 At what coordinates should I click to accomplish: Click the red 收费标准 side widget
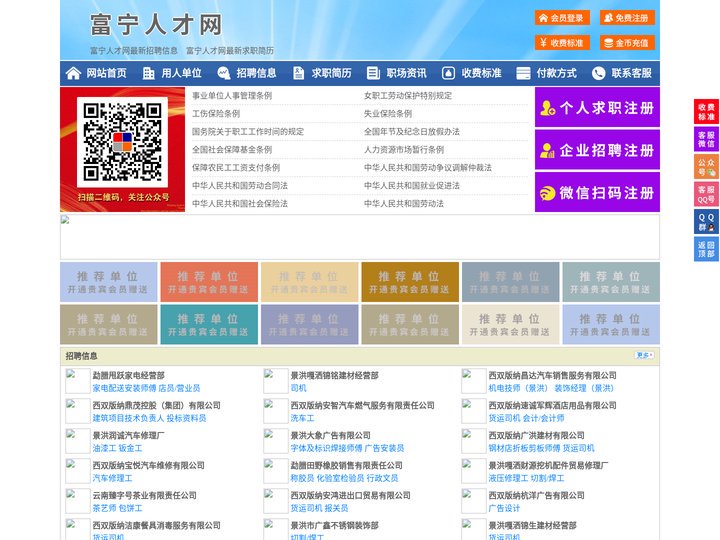(x=706, y=111)
